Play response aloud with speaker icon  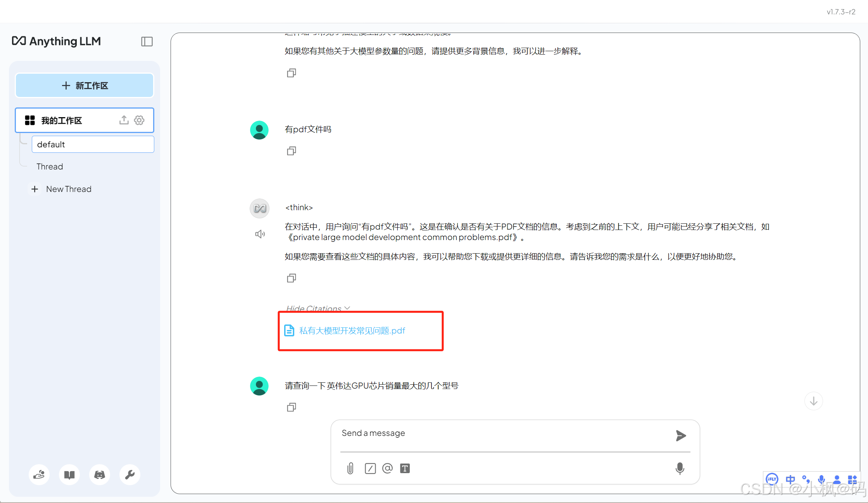260,234
